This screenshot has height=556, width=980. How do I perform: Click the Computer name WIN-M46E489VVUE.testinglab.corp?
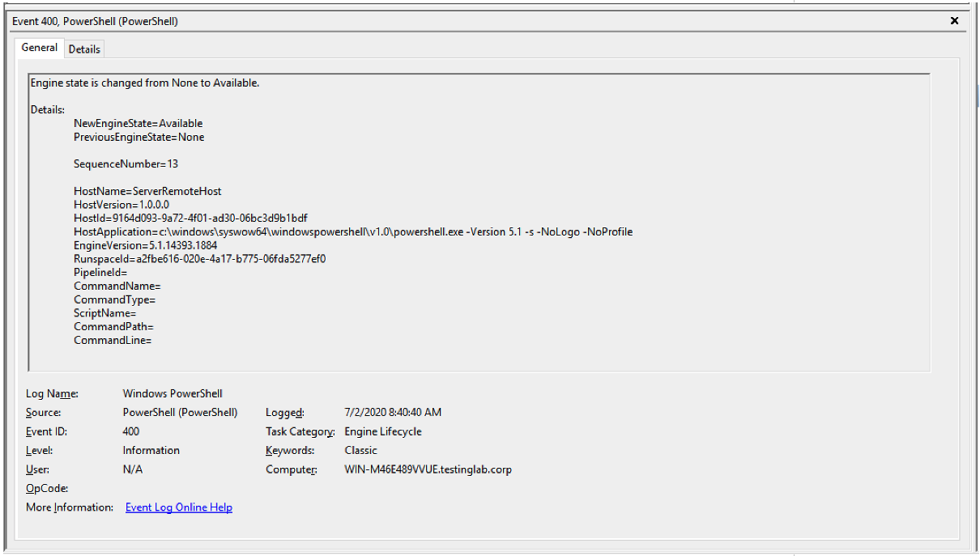428,469
